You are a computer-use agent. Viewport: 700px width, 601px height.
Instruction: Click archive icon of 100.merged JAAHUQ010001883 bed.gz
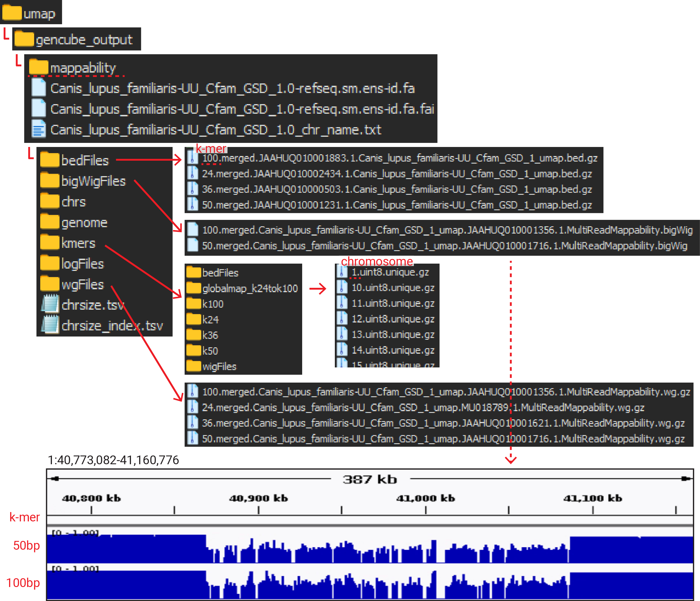[x=192, y=157]
